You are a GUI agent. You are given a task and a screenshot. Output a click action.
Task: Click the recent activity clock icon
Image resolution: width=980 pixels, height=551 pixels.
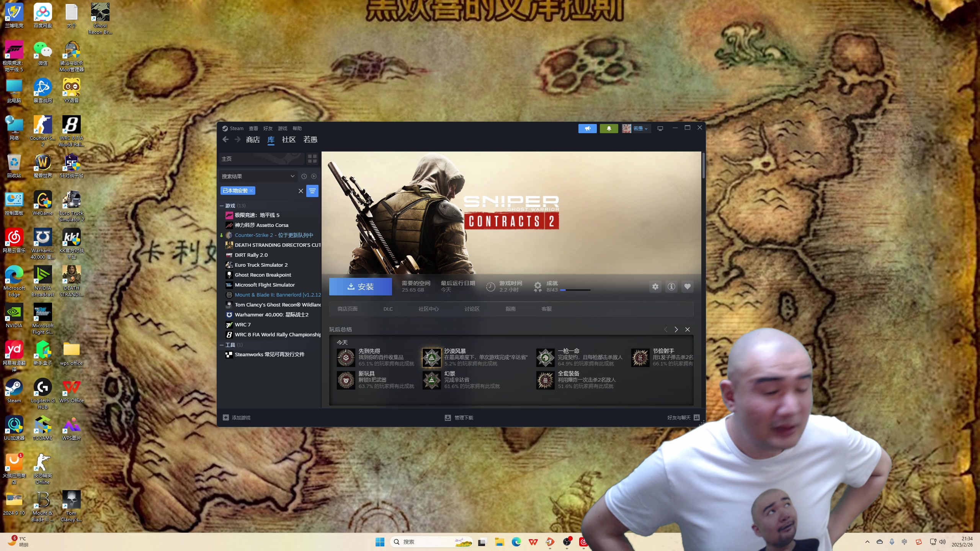point(304,176)
